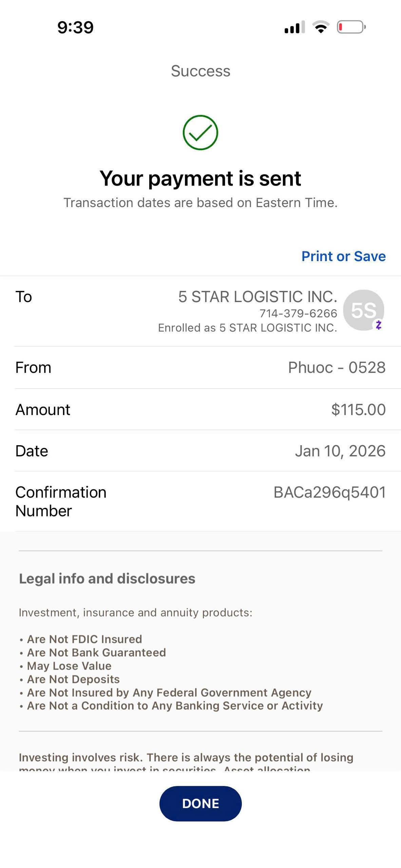Tap the phone number 714-379-6266
Screen dimensions: 401x868
point(298,313)
